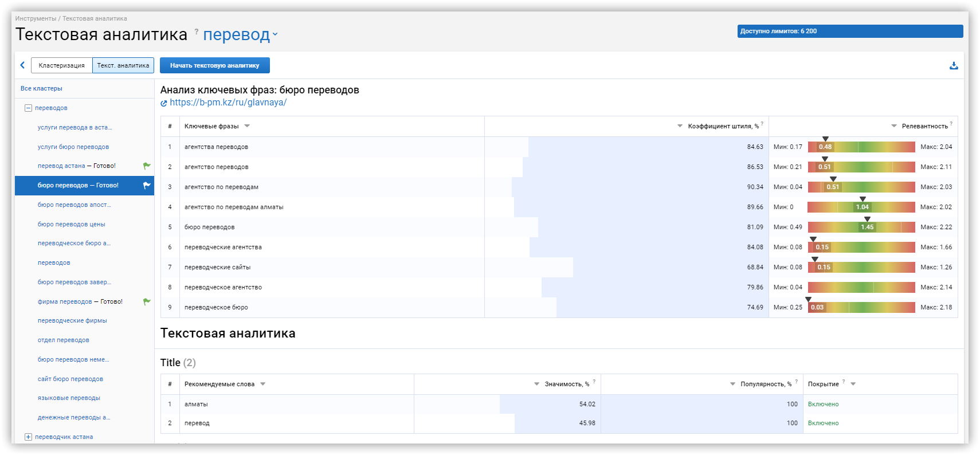Click keyword переводческие агентства

[x=223, y=247]
